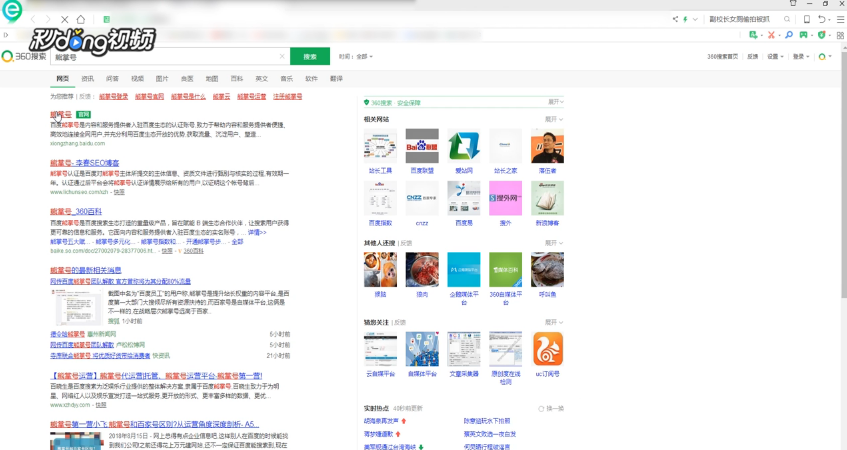Image resolution: width=847 pixels, height=450 pixels.
Task: Click the green shield security icon
Action: (x=822, y=35)
